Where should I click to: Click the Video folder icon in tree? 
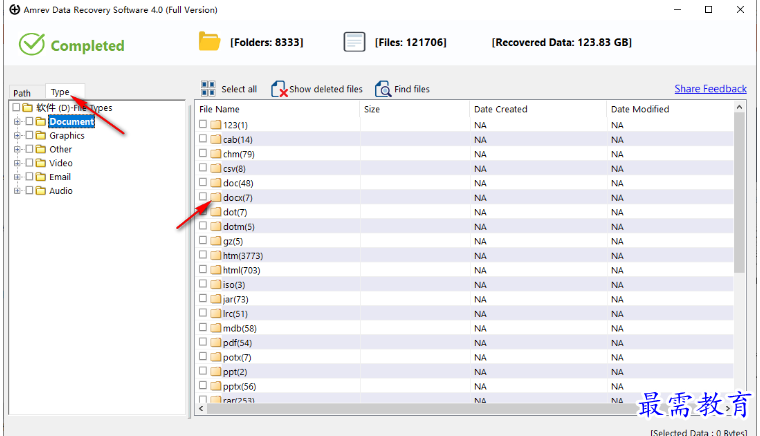41,163
